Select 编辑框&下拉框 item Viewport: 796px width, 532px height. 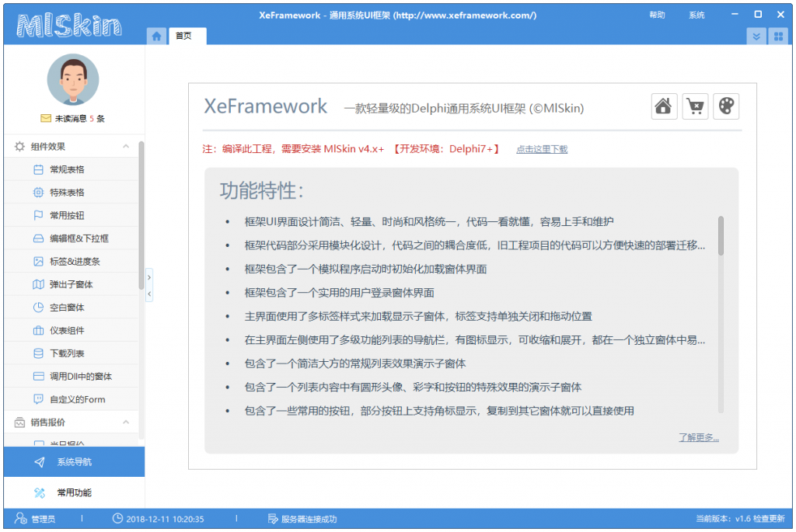71,238
